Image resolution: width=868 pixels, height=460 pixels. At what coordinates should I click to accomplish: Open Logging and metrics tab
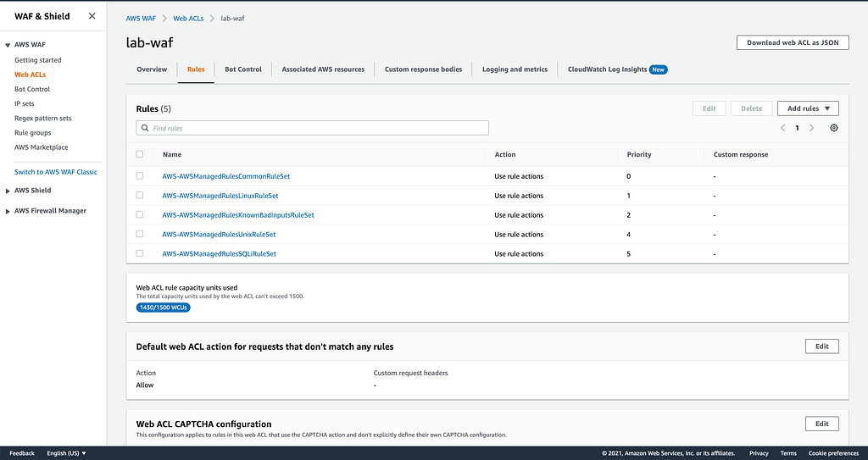[x=515, y=69]
